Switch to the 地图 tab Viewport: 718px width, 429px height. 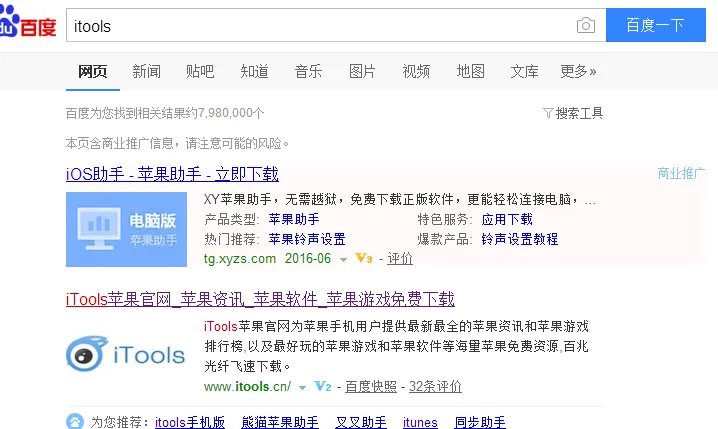pos(470,71)
